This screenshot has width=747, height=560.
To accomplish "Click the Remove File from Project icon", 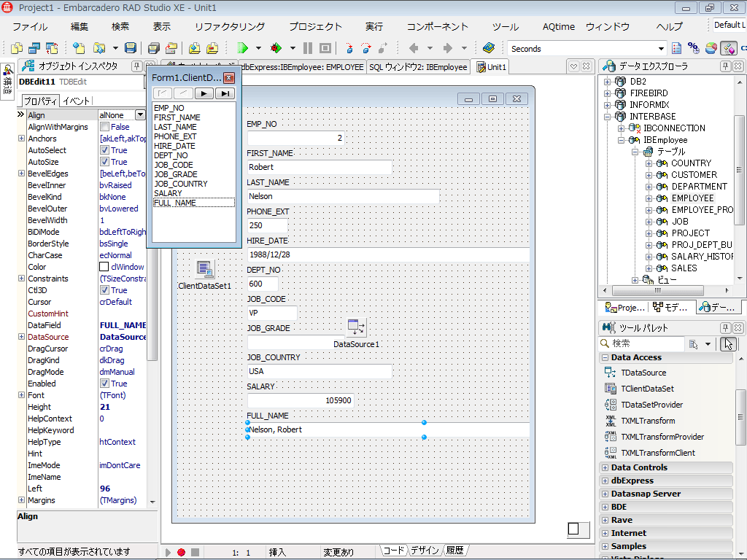I will click(x=212, y=48).
